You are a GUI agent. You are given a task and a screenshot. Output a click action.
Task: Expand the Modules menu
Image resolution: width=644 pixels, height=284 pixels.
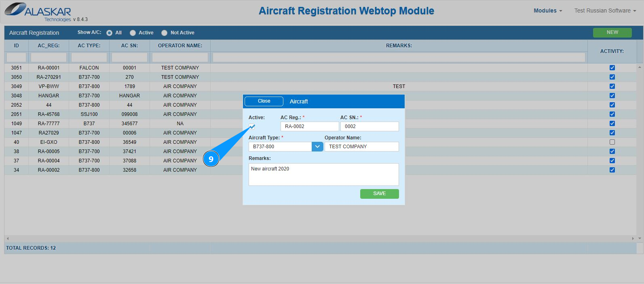[547, 11]
